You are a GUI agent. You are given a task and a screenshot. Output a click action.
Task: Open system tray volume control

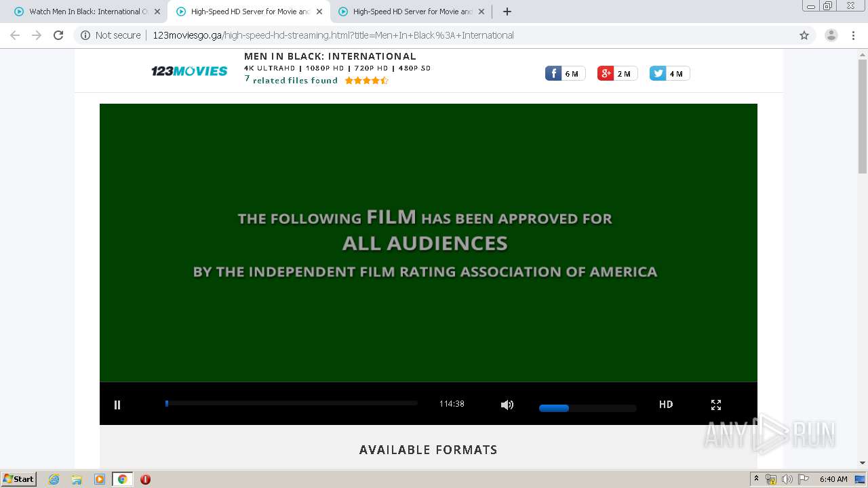click(787, 479)
